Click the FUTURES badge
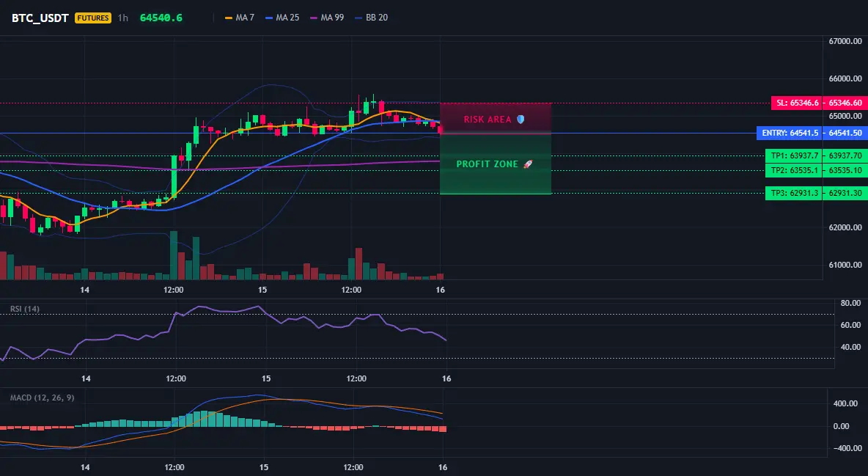 (93, 18)
